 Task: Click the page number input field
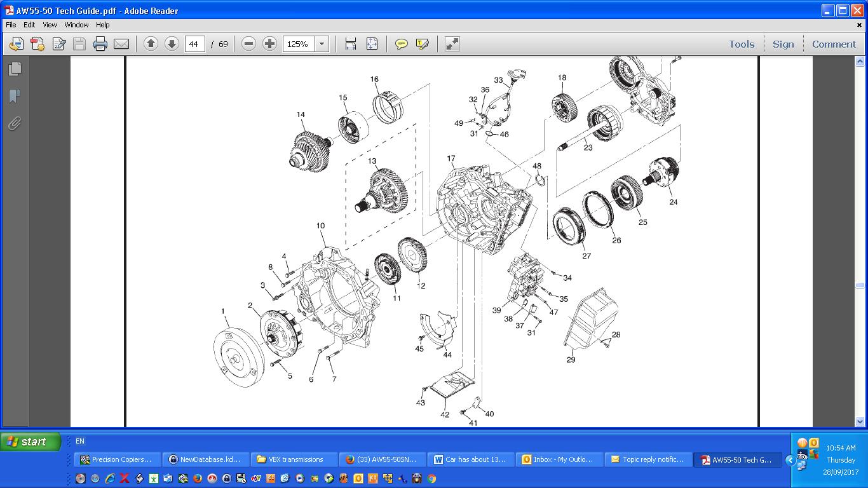click(194, 44)
